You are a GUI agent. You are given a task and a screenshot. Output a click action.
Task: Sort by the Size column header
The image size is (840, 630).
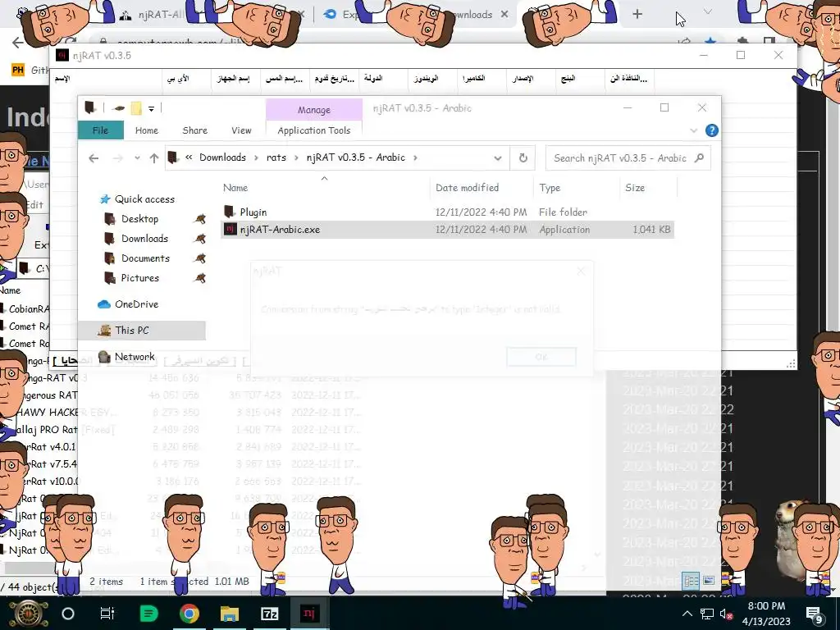pyautogui.click(x=635, y=188)
